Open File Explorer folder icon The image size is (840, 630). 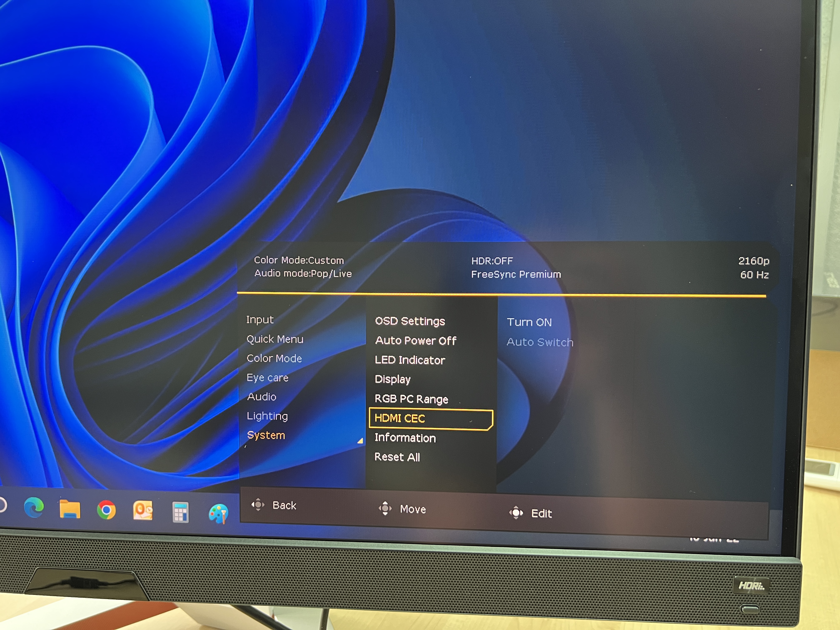pyautogui.click(x=70, y=509)
